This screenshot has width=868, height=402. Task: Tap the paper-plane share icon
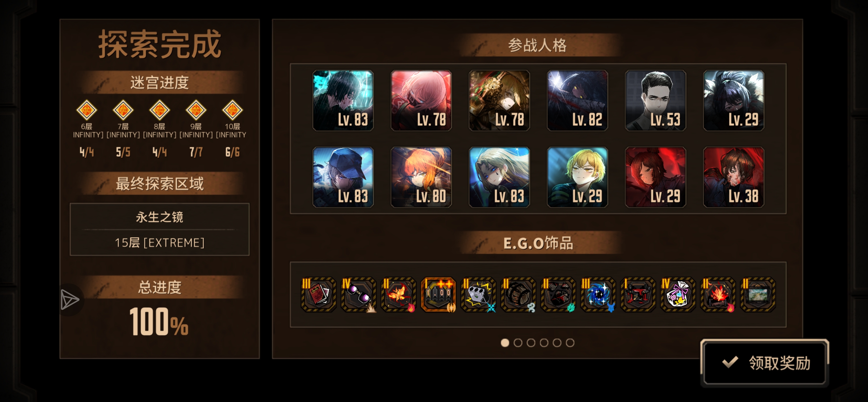[70, 300]
